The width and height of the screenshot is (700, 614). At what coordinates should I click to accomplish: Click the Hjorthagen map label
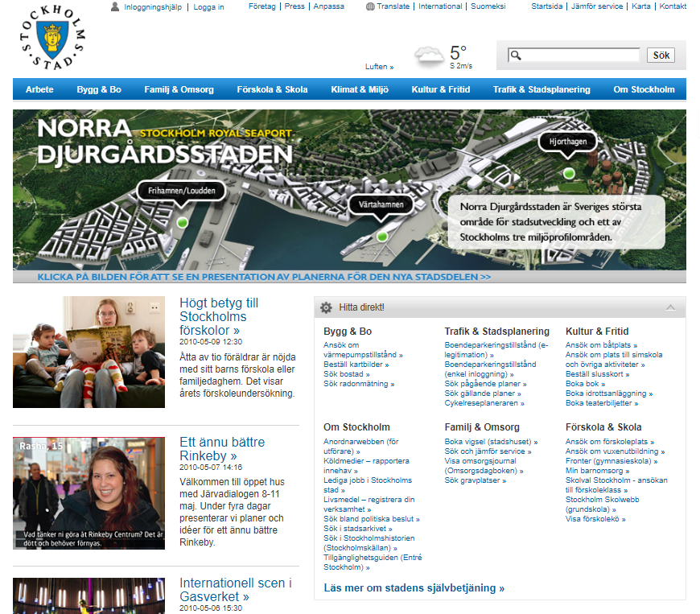(567, 142)
